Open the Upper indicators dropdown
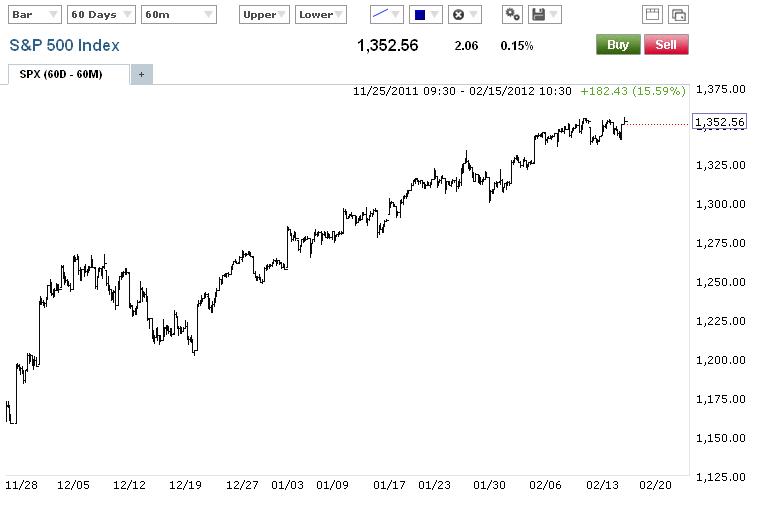Screen dimensions: 761x505 pyautogui.click(x=264, y=15)
